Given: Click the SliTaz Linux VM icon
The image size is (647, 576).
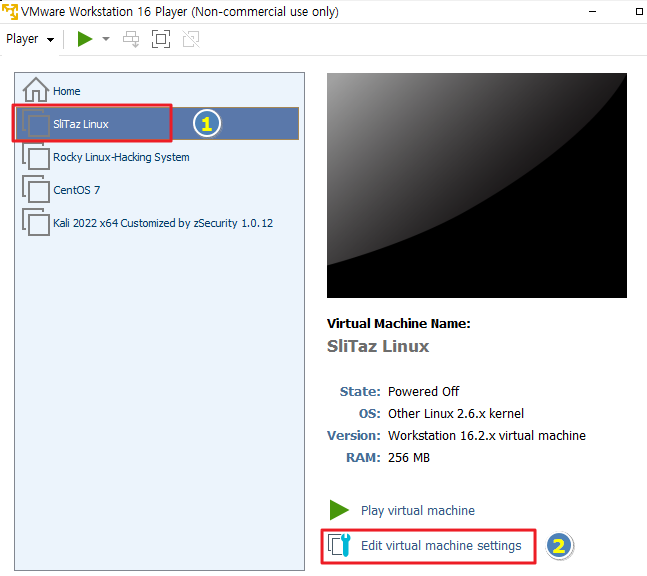Looking at the screenshot, I should click(x=36, y=123).
